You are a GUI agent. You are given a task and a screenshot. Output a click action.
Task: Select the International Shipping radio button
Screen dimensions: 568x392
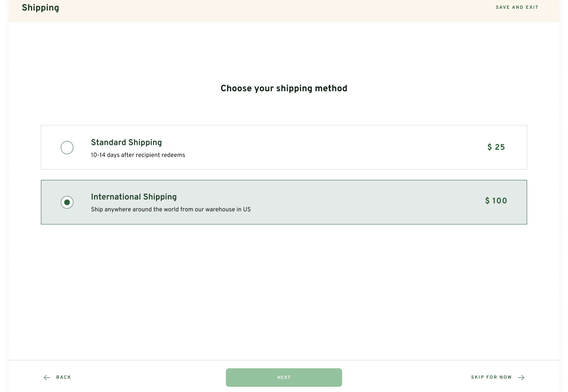coord(67,202)
